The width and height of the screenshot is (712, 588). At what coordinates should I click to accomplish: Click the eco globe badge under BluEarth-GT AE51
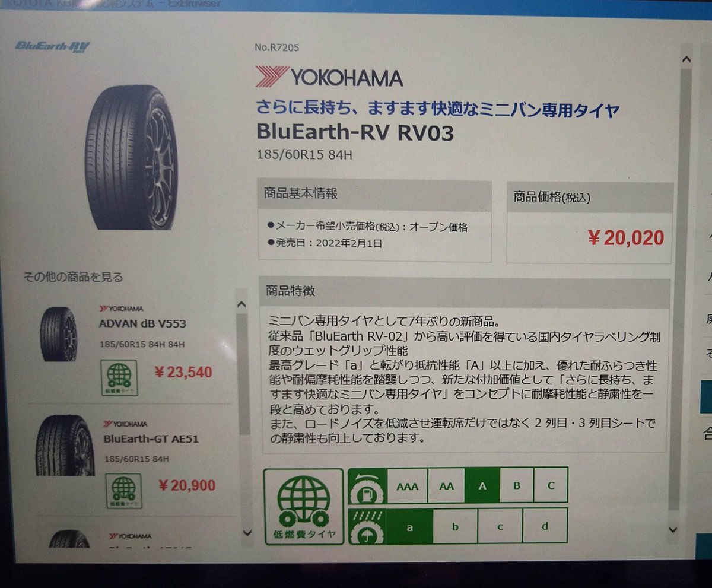[123, 491]
